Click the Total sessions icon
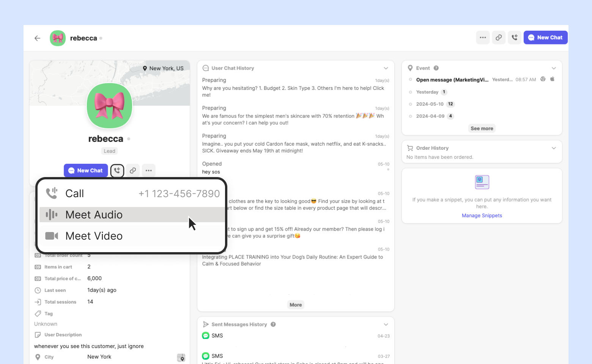592x364 pixels. tap(38, 302)
